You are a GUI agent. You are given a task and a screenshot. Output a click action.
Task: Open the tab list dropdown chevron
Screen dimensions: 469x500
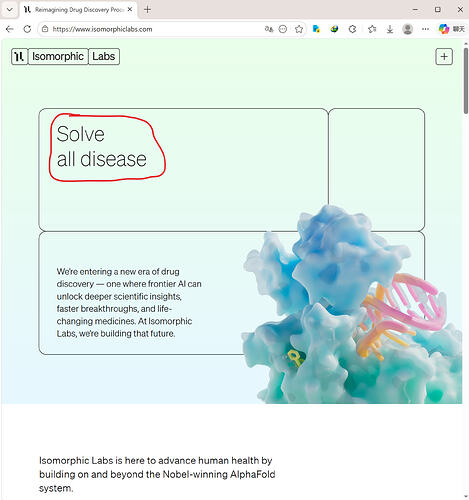click(10, 10)
